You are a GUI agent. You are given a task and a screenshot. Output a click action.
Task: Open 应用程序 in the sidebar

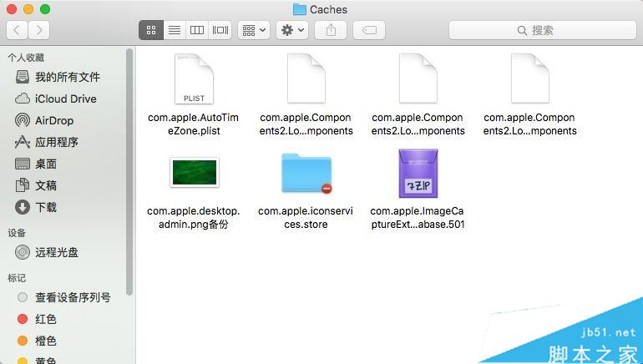coord(56,142)
